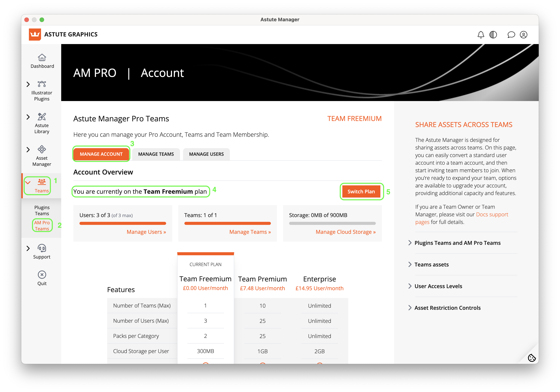Screen dimensions: 560x392
Task: Click the Users usage progress bar
Action: (x=123, y=223)
